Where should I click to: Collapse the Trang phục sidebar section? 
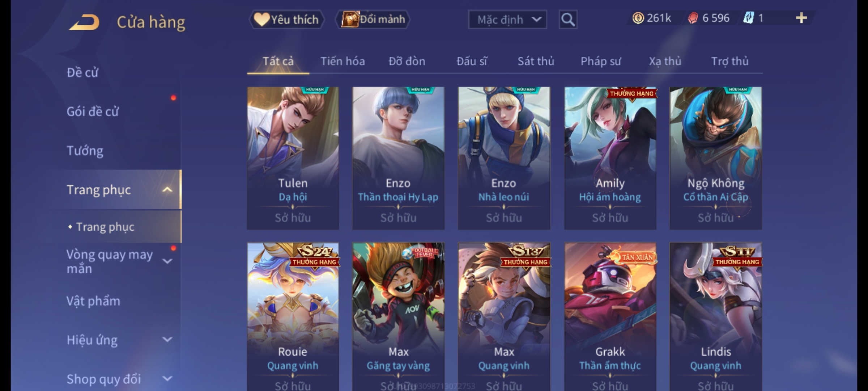167,190
